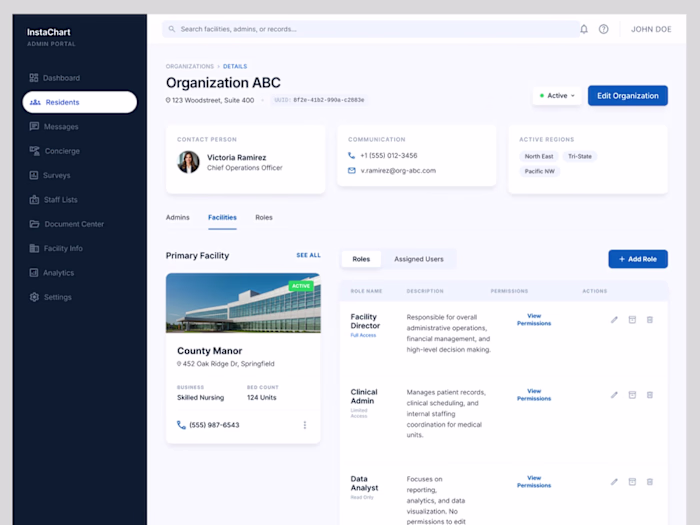Open Document Center page
Screen dimensions: 700x525
tap(67, 224)
